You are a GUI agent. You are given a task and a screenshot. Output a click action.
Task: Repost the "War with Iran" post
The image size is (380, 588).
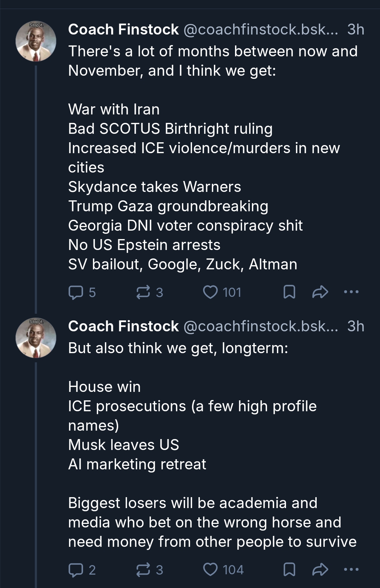click(142, 292)
